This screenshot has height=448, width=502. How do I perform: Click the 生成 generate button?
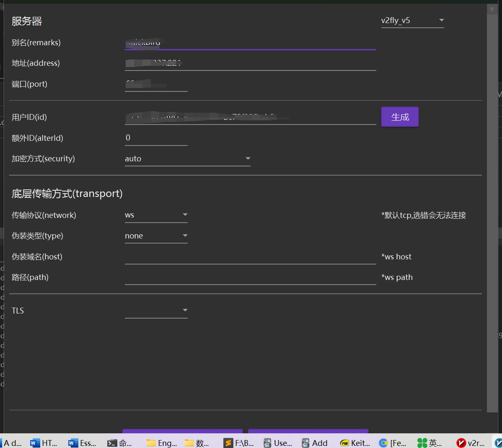tap(399, 117)
